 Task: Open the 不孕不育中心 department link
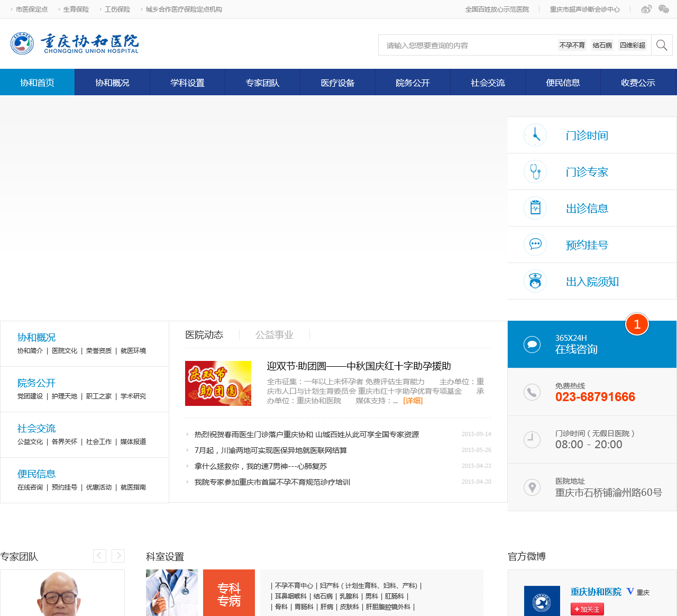click(294, 586)
